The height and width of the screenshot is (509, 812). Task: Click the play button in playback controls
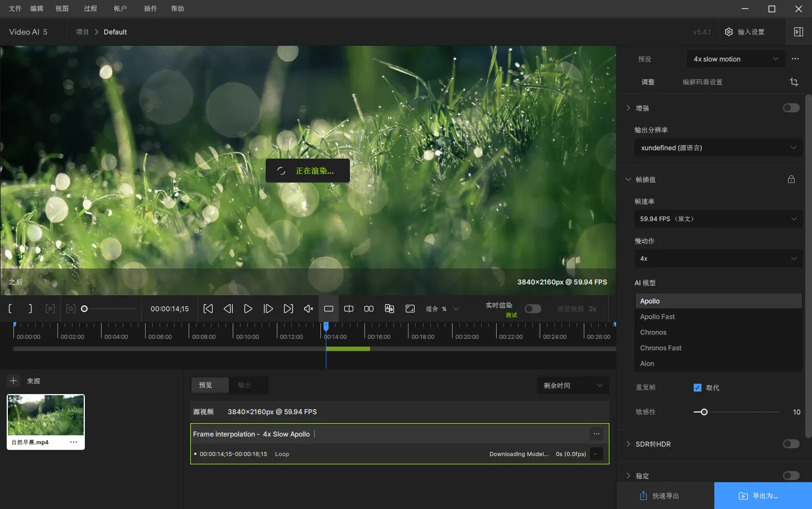pyautogui.click(x=248, y=309)
